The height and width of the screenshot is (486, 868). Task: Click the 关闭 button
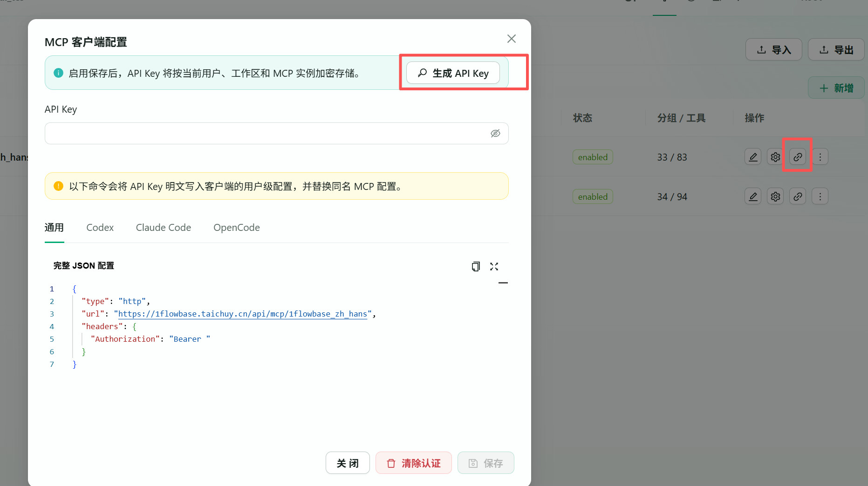coord(348,463)
